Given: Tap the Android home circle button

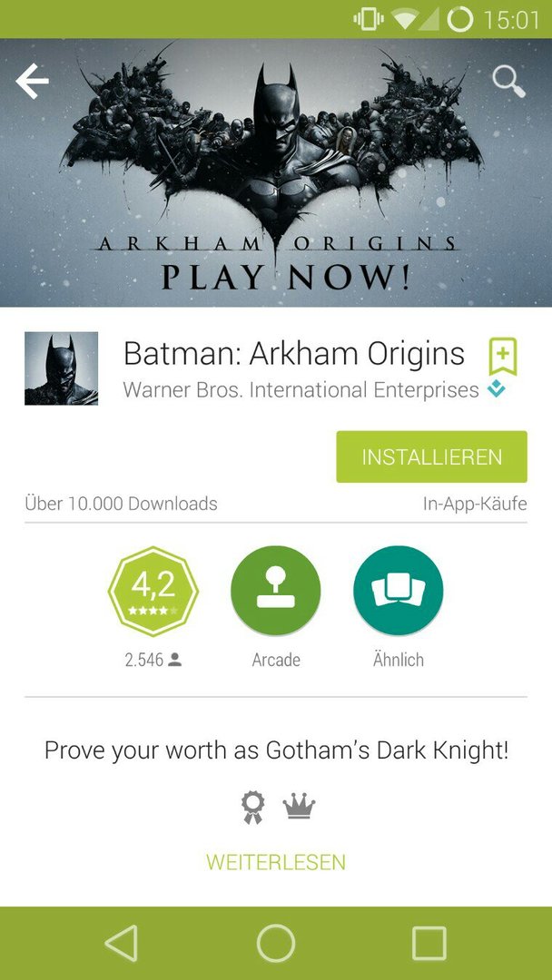Looking at the screenshot, I should 276,943.
